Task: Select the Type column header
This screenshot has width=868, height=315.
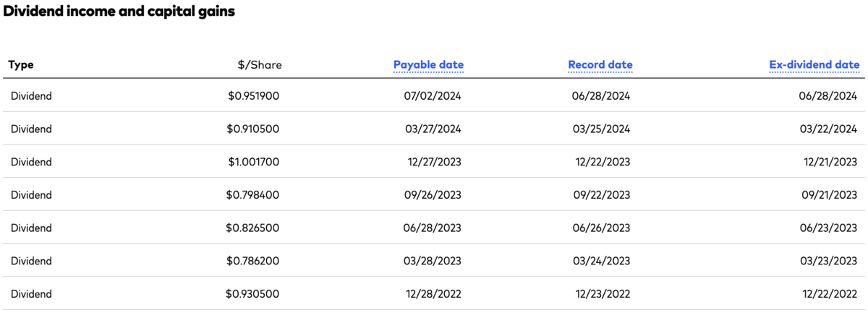Action: point(21,65)
